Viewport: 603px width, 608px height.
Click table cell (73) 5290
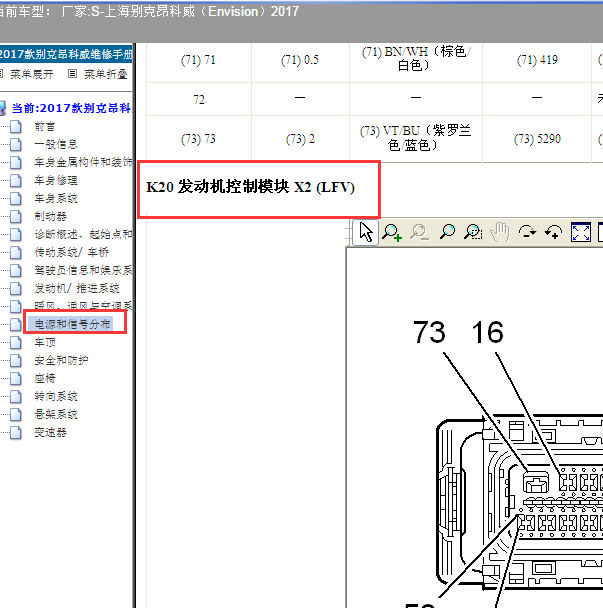pyautogui.click(x=537, y=139)
